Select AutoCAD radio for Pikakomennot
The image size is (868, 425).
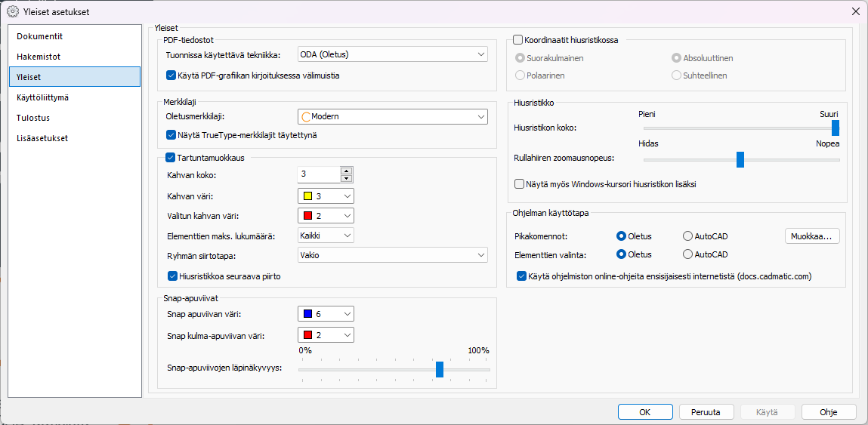pyautogui.click(x=687, y=236)
